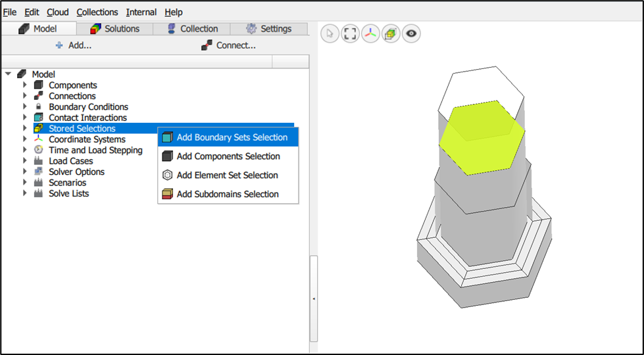Open the Collections menu
The image size is (644, 355).
(97, 12)
